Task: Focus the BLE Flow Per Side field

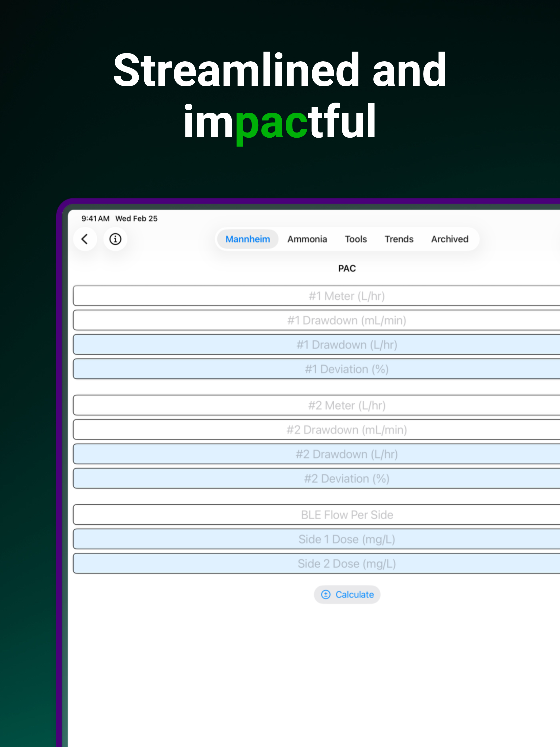Action: (x=317, y=515)
